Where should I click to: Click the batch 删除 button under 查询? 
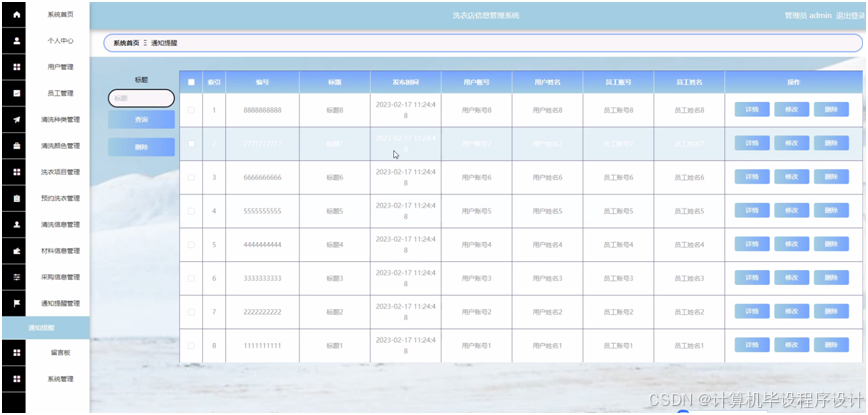141,147
